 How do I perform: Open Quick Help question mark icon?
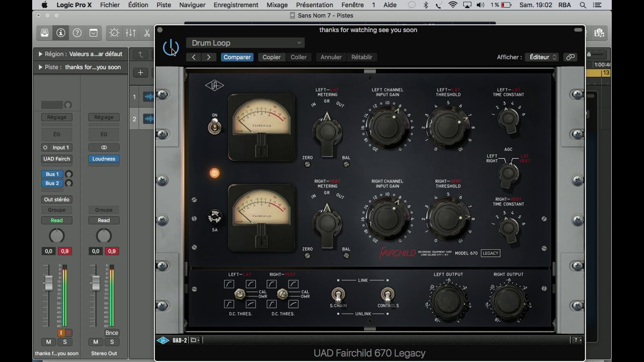77,33
